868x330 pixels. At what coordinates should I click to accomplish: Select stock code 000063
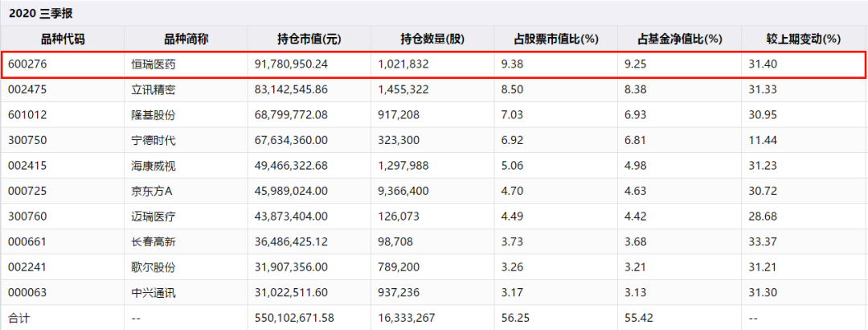pyautogui.click(x=27, y=293)
